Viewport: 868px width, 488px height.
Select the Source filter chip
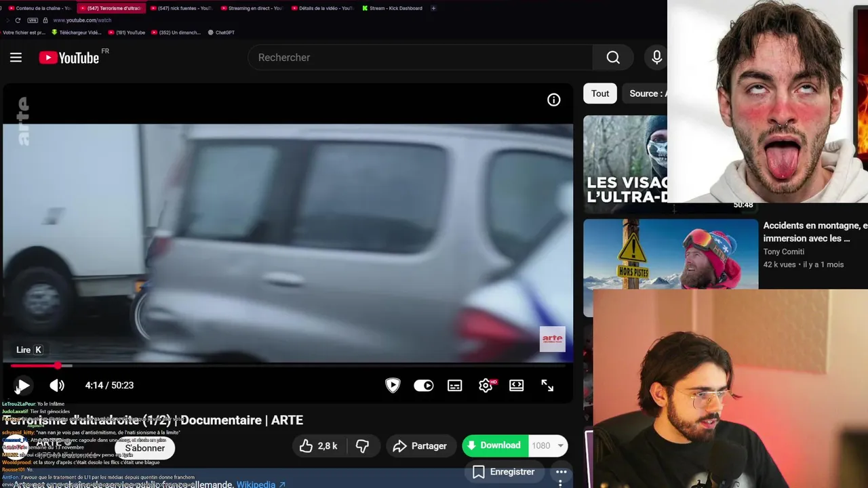pos(645,94)
